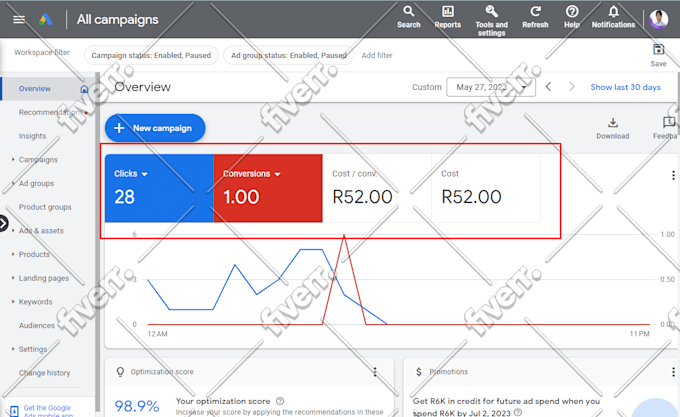The height and width of the screenshot is (417, 680).
Task: Open the May 27, 2023 date picker
Action: coord(491,87)
